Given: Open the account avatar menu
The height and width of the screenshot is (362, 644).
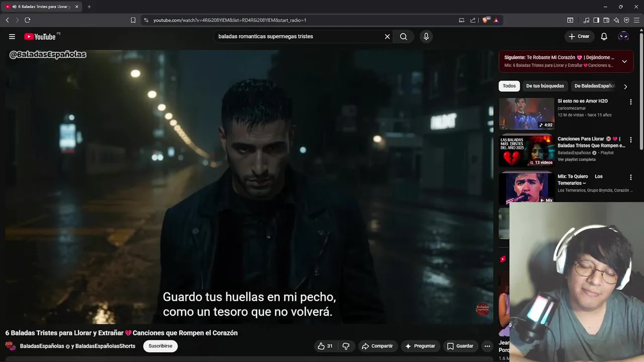Looking at the screenshot, I should pos(623,36).
